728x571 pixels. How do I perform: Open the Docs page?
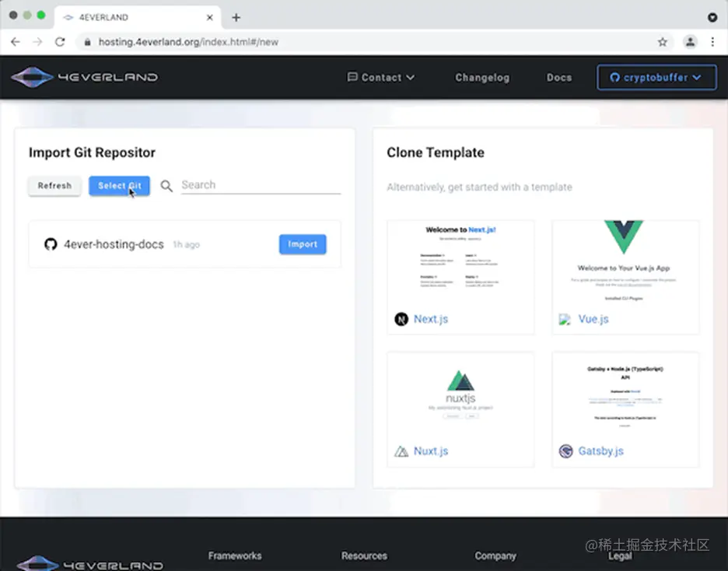point(559,78)
